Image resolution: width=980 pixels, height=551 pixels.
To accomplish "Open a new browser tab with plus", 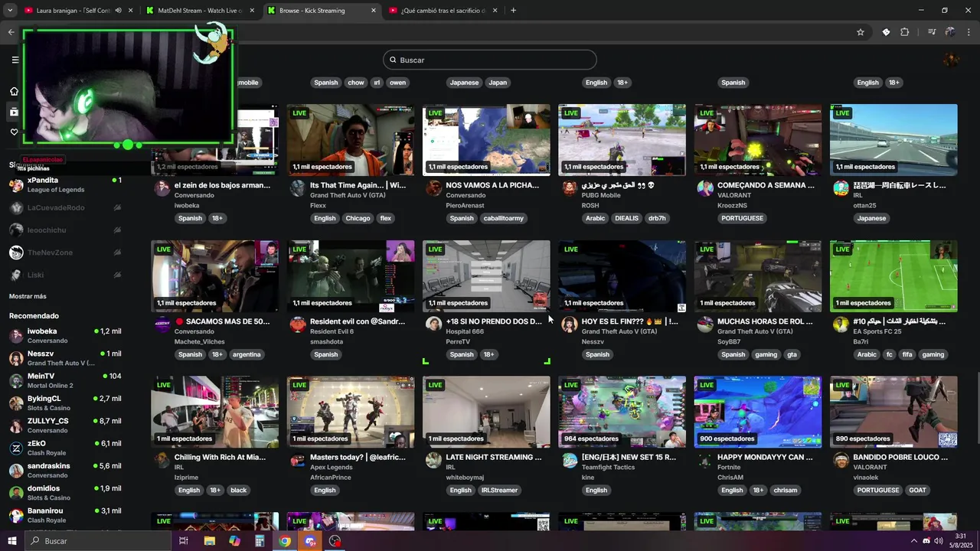I will coord(513,11).
